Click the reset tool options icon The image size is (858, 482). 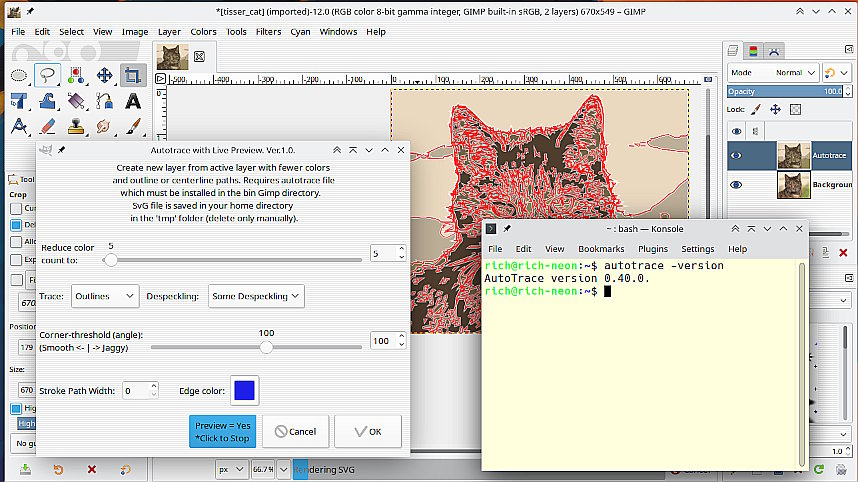click(x=125, y=469)
